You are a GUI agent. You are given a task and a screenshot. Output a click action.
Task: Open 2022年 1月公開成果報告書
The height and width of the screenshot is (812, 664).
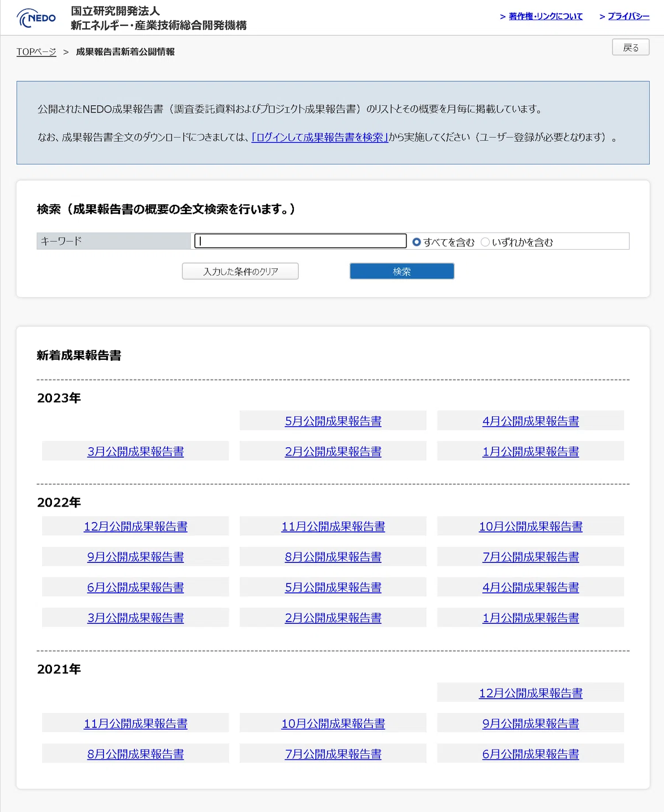point(531,618)
